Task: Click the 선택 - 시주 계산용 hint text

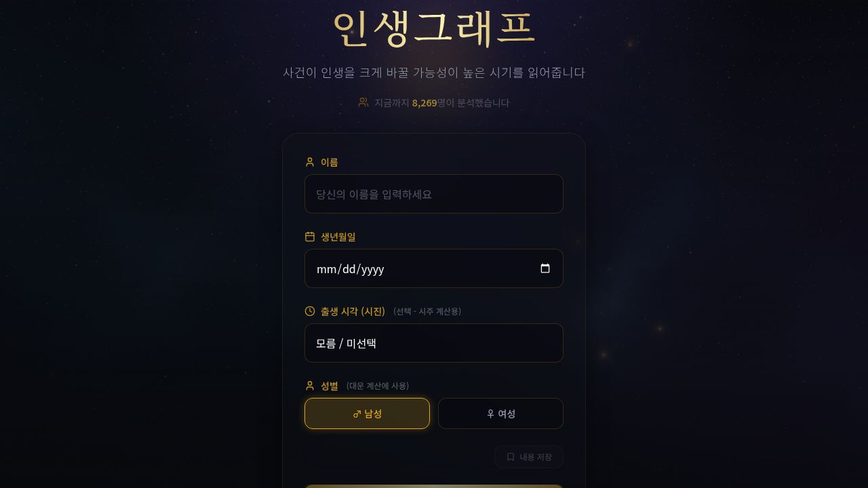Action: tap(427, 312)
